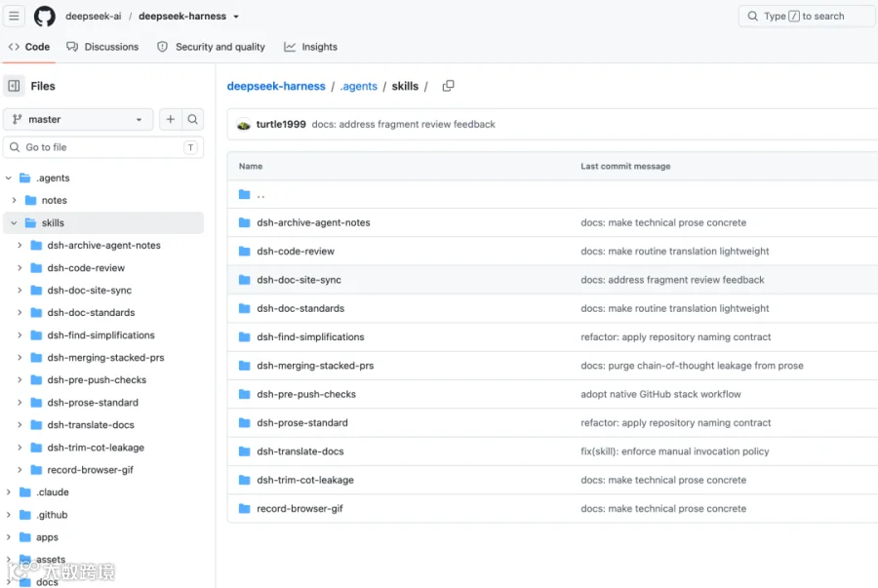
Task: Open turtle1999's avatar
Action: [x=244, y=125]
